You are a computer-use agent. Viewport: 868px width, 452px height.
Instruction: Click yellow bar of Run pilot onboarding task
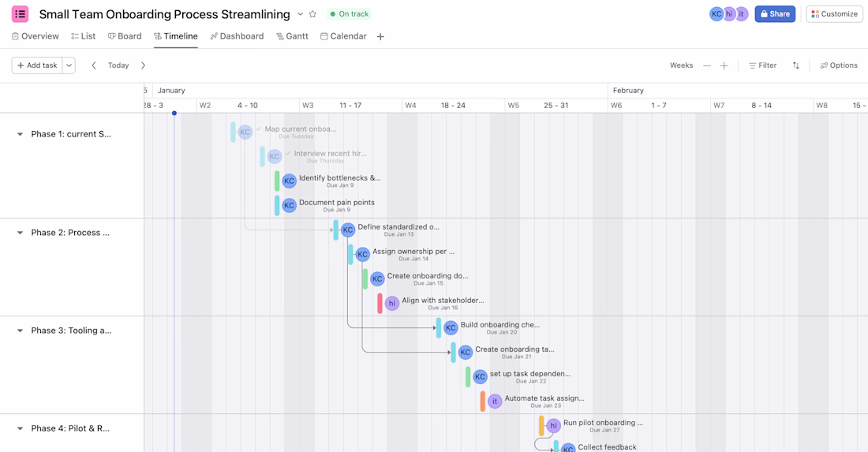point(541,425)
